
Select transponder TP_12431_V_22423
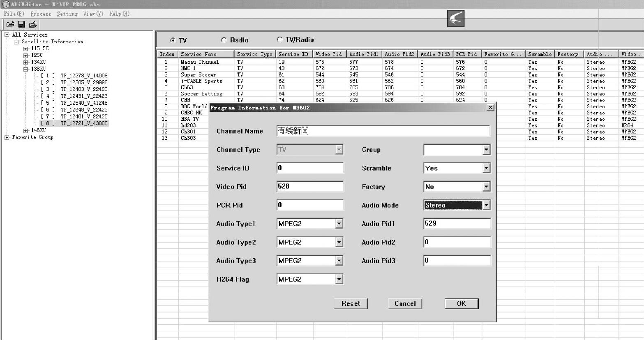(84, 96)
